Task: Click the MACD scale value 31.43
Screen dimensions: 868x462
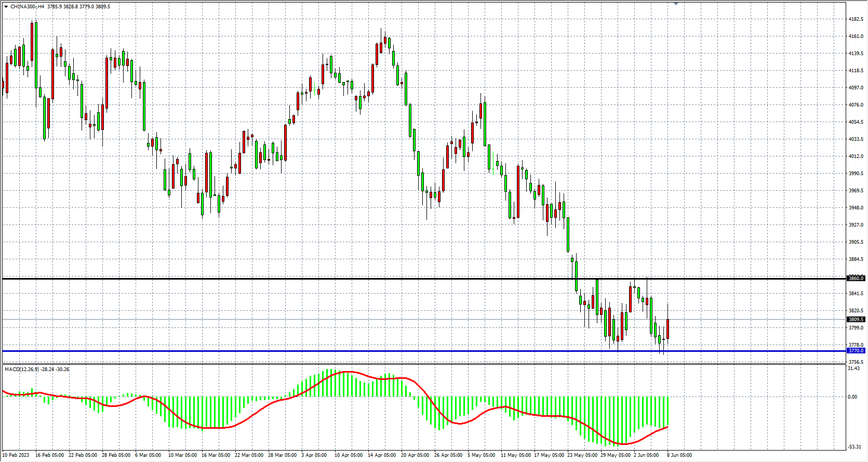Action: point(853,369)
